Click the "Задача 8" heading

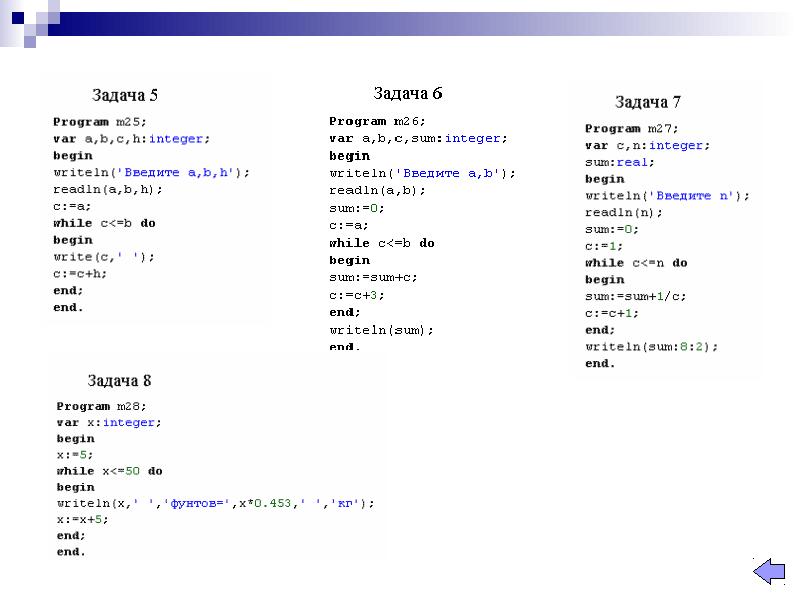pyautogui.click(x=119, y=380)
